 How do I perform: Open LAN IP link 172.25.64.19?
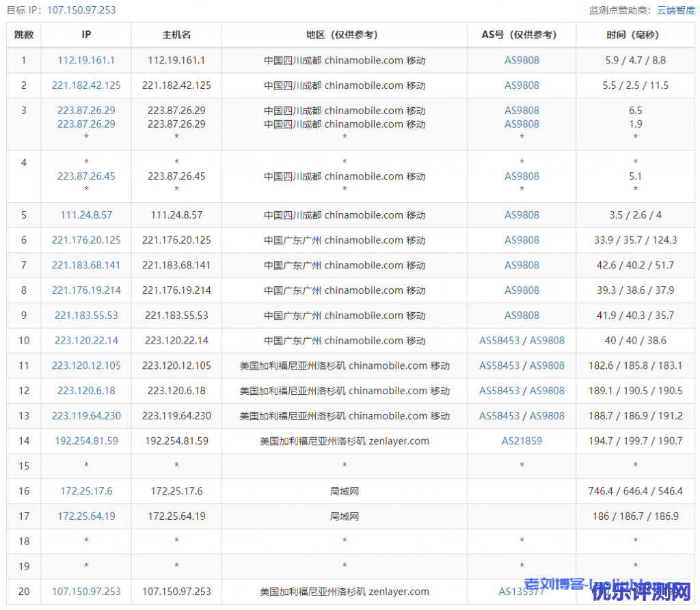click(x=86, y=516)
